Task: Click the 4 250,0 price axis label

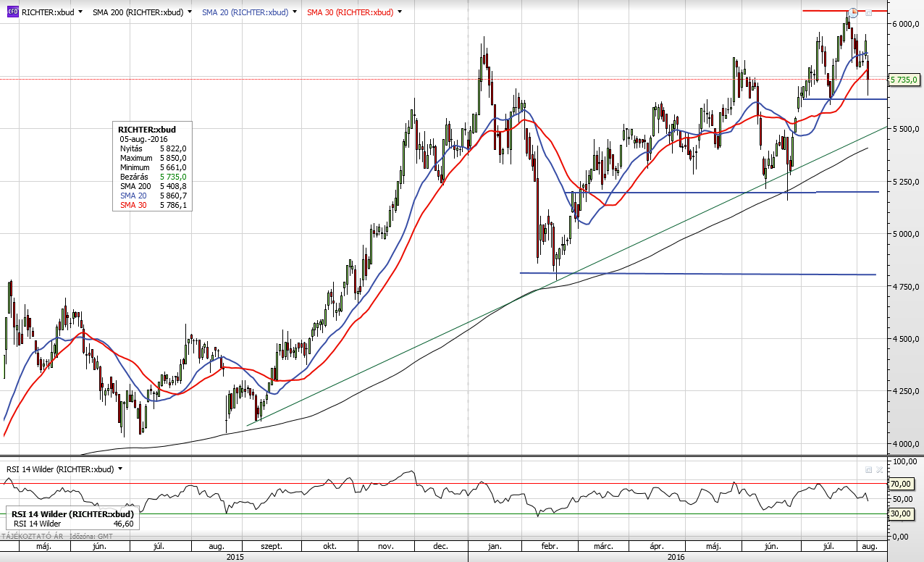Action: tap(905, 391)
